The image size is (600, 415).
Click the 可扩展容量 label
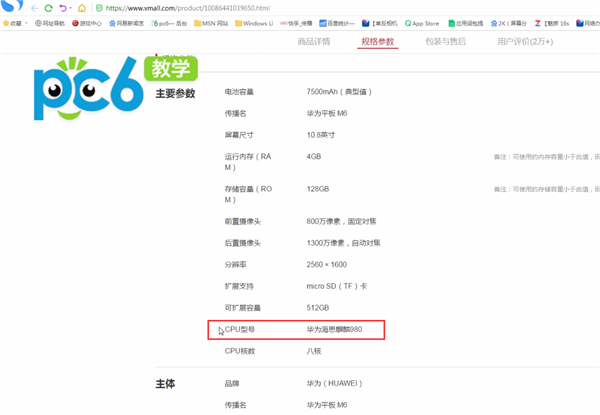pos(243,308)
